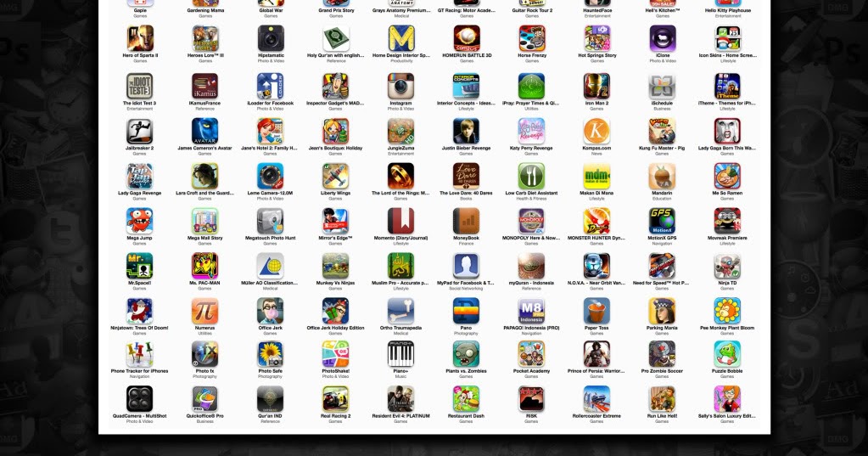The width and height of the screenshot is (868, 456).
Task: Click the 'Photo fx' app label
Action: click(204, 371)
